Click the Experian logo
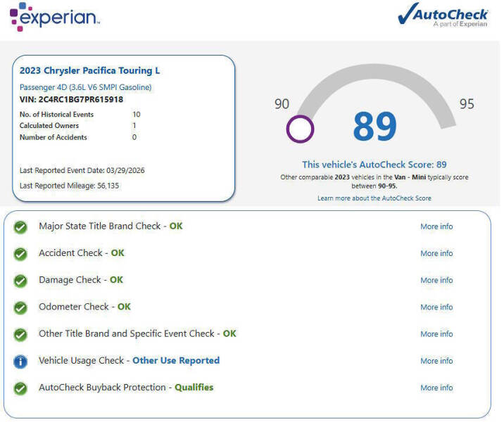The width and height of the screenshot is (504, 422). tap(55, 17)
